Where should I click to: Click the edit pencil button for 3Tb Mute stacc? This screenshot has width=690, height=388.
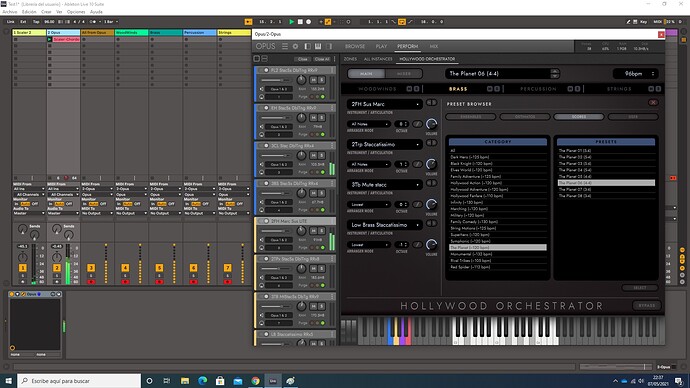pos(417,205)
